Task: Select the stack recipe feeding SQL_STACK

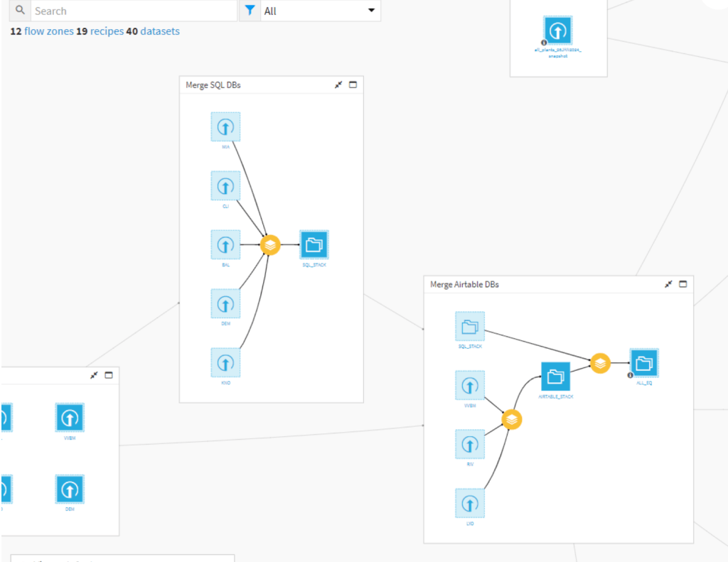Action: [x=270, y=245]
